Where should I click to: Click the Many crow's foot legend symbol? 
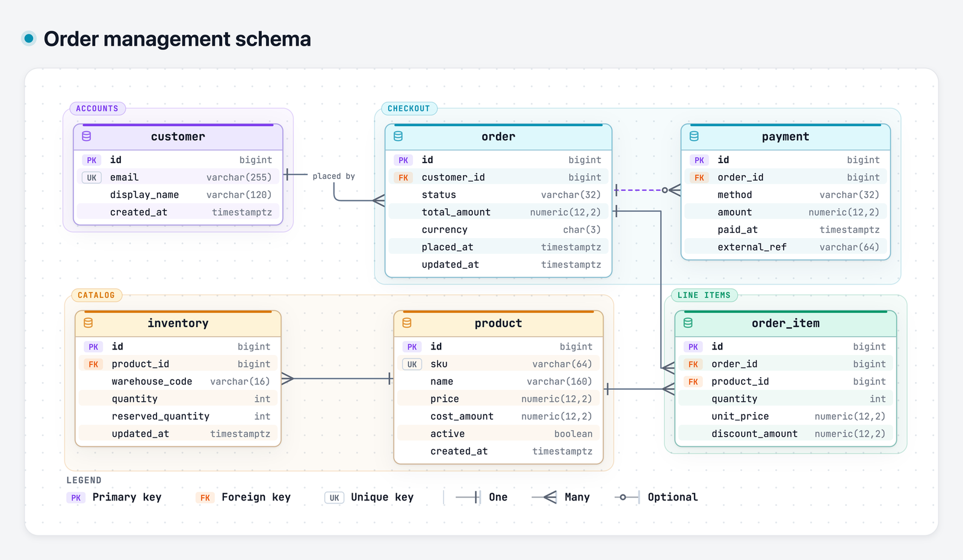tap(544, 497)
